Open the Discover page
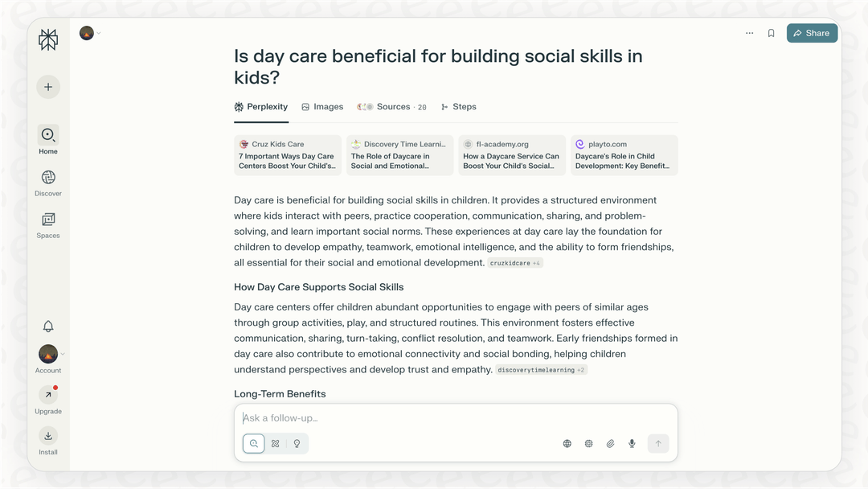Image resolution: width=868 pixels, height=489 pixels. pyautogui.click(x=48, y=178)
